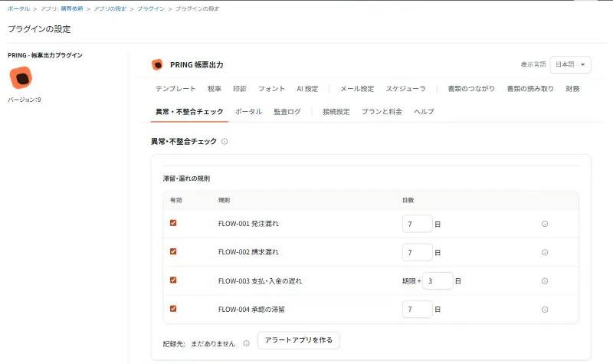
Task: Select 異常・不整合チェック tab
Action: 189,112
